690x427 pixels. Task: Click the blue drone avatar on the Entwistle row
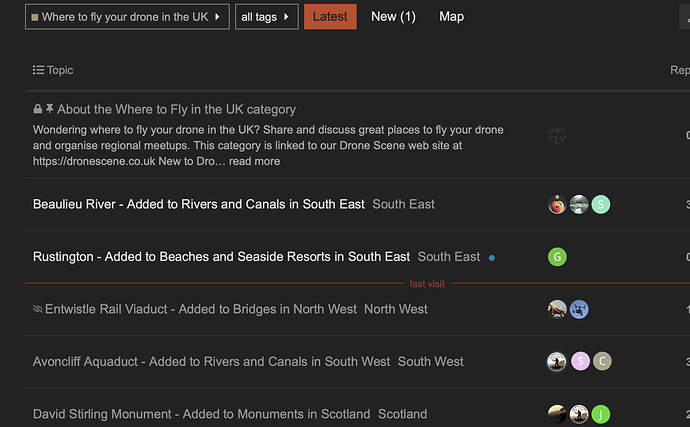[579, 309]
